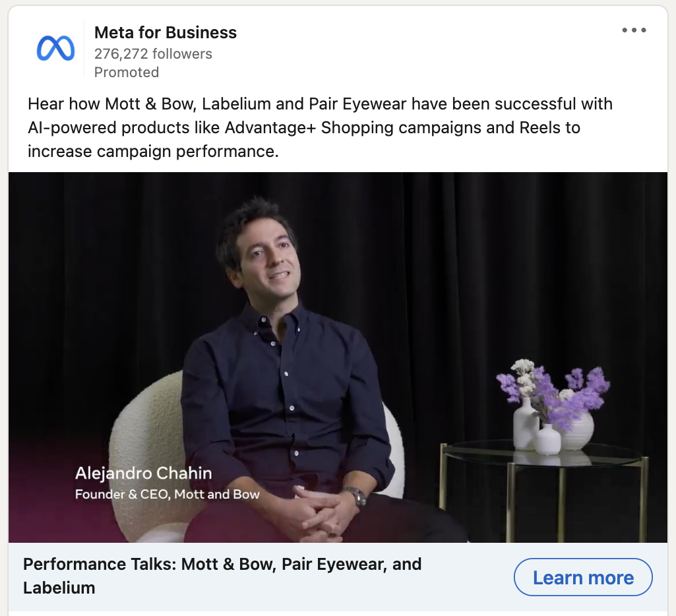Click the post text mentioning Advantage+ Shopping campaigns

click(320, 127)
